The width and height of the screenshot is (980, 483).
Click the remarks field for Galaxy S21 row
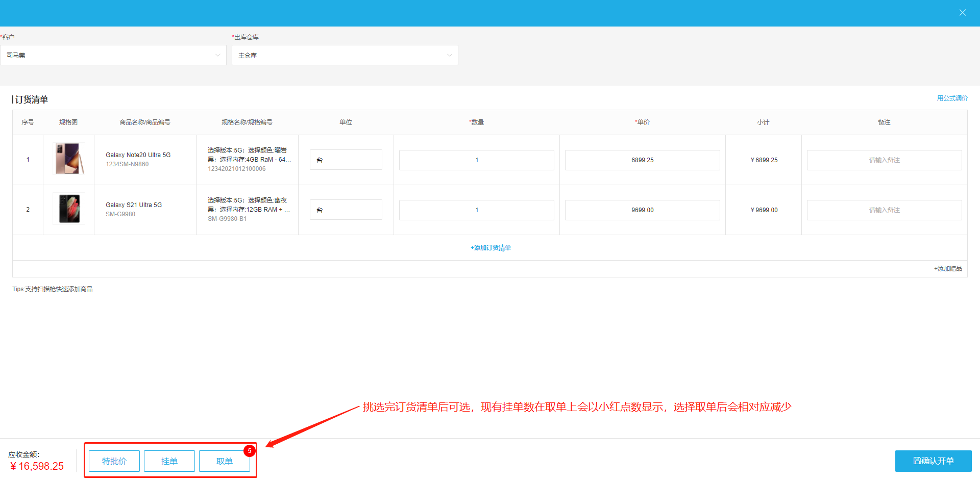tap(884, 210)
